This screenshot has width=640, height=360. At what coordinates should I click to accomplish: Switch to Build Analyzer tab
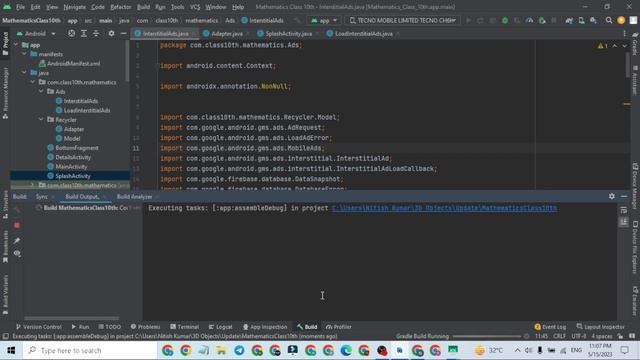pos(134,197)
